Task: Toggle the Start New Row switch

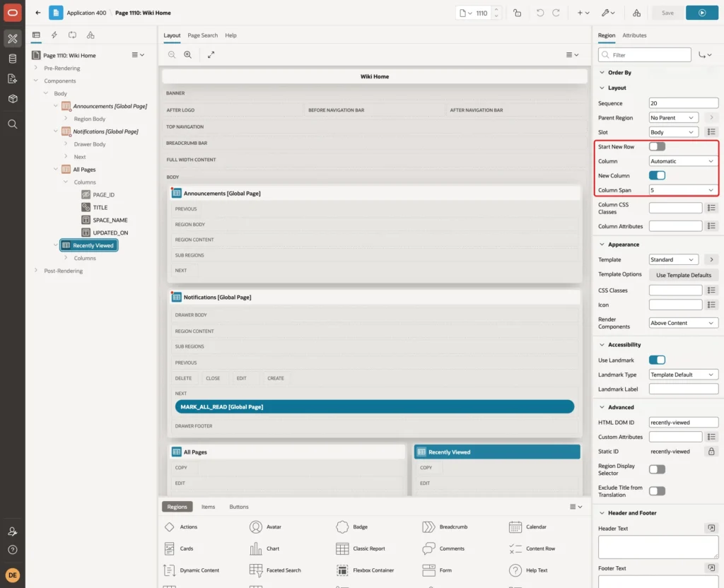Action: (657, 147)
